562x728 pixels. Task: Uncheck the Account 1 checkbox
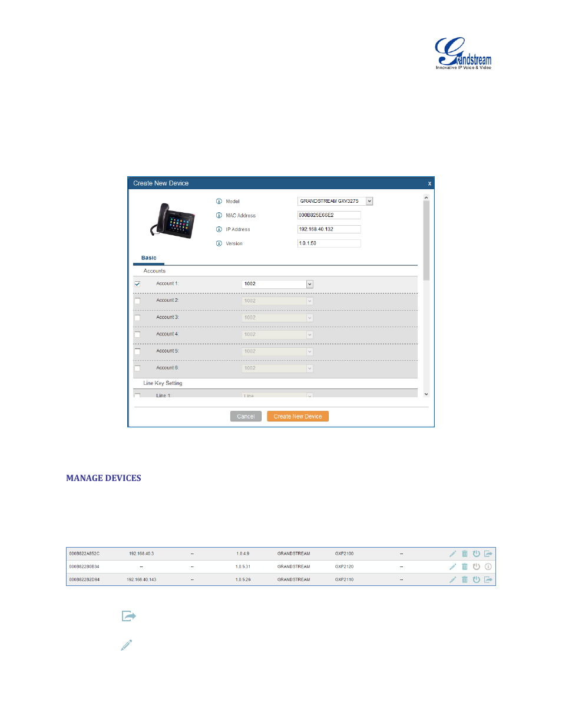pos(137,284)
